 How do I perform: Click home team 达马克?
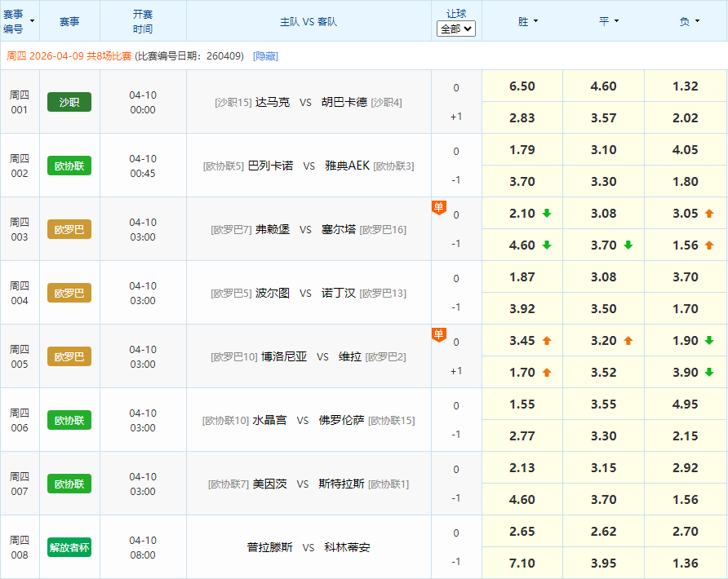pyautogui.click(x=273, y=102)
